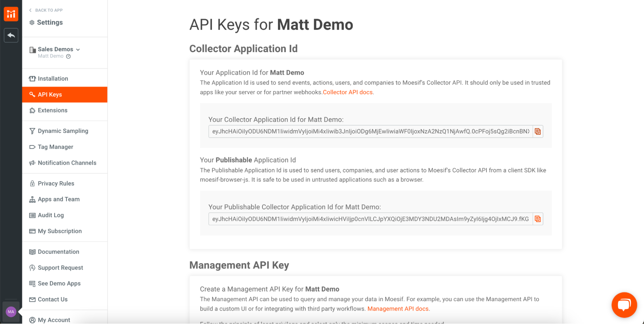Click the Extensions puzzle icon

pos(32,110)
